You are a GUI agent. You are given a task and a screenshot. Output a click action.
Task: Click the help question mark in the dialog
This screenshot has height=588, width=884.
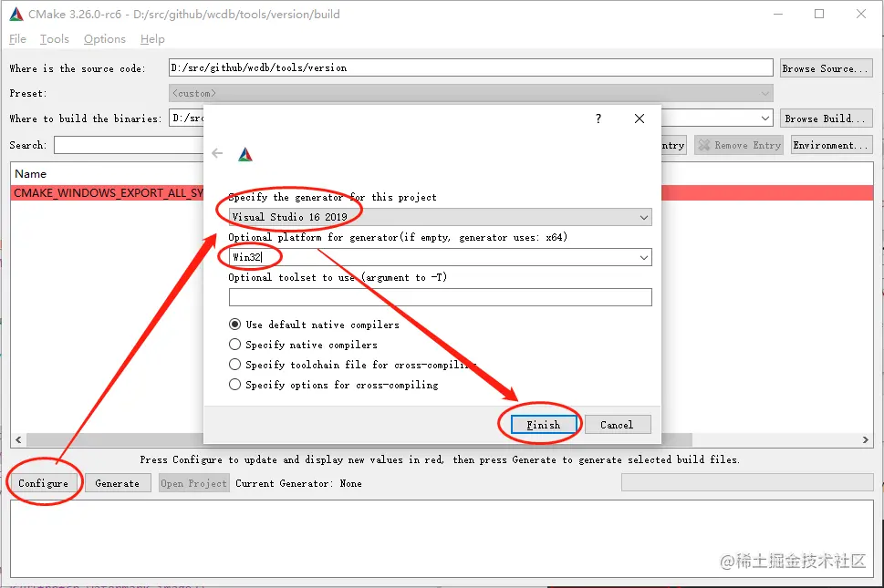click(x=598, y=119)
